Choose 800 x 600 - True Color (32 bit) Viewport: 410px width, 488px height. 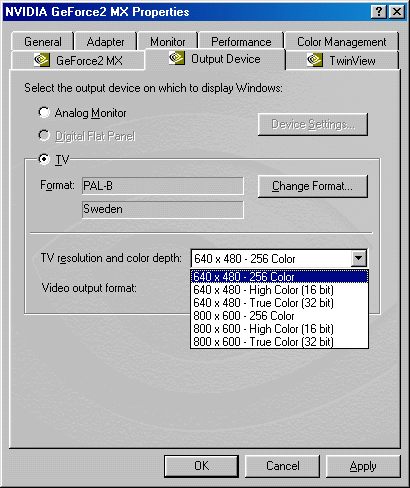[x=280, y=342]
